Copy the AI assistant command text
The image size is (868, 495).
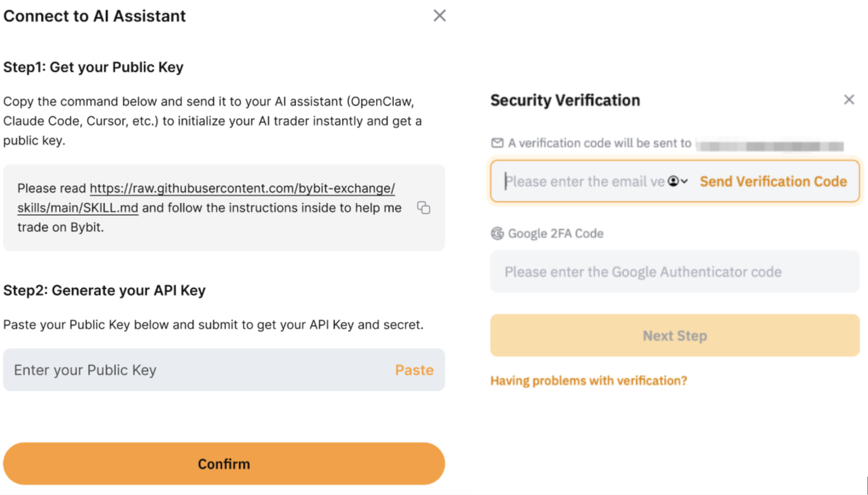coord(423,208)
